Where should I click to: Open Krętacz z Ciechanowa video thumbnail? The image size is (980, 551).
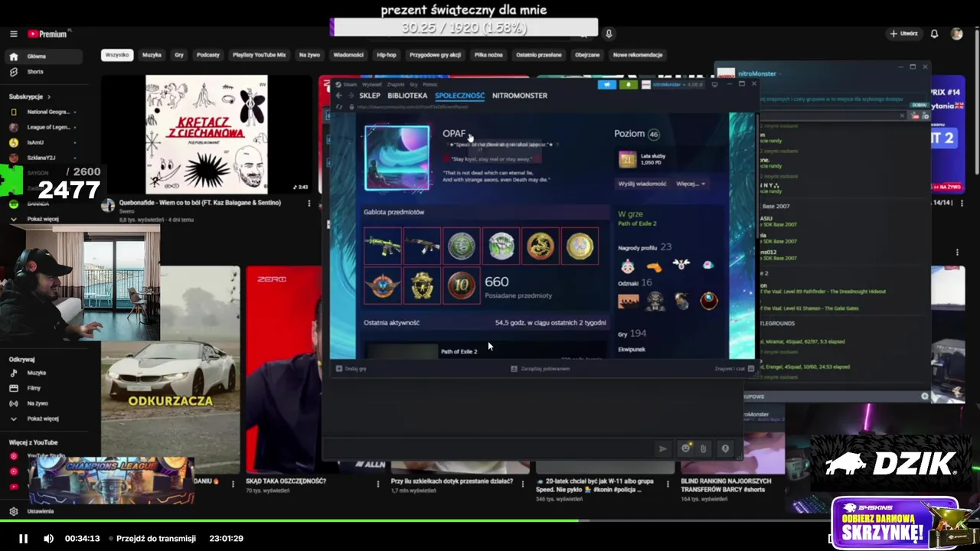click(x=207, y=135)
